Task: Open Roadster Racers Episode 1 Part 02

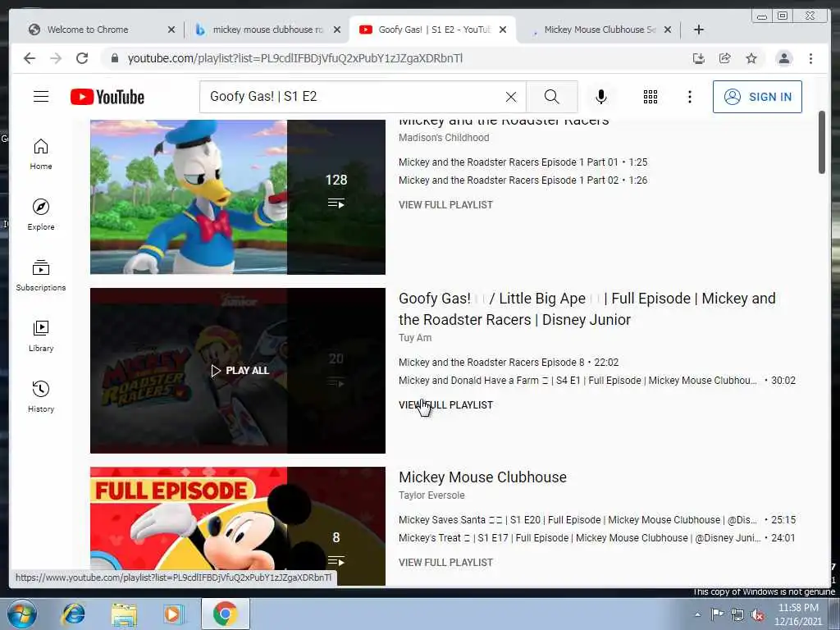Action: tap(523, 180)
